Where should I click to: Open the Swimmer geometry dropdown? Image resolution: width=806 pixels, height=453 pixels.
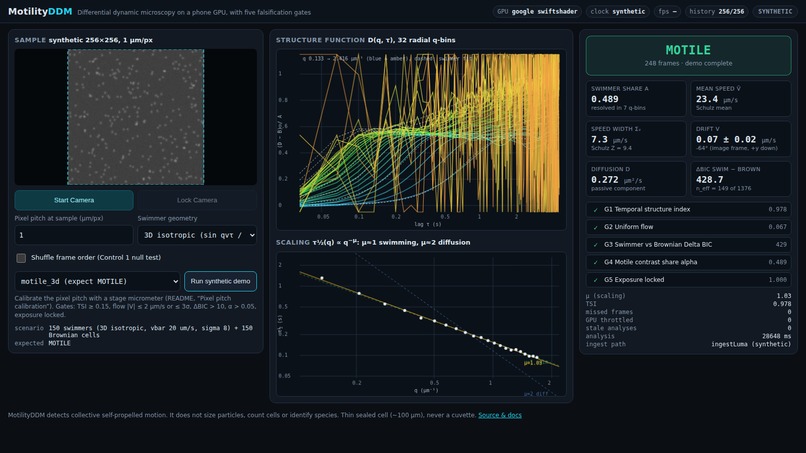(x=197, y=235)
